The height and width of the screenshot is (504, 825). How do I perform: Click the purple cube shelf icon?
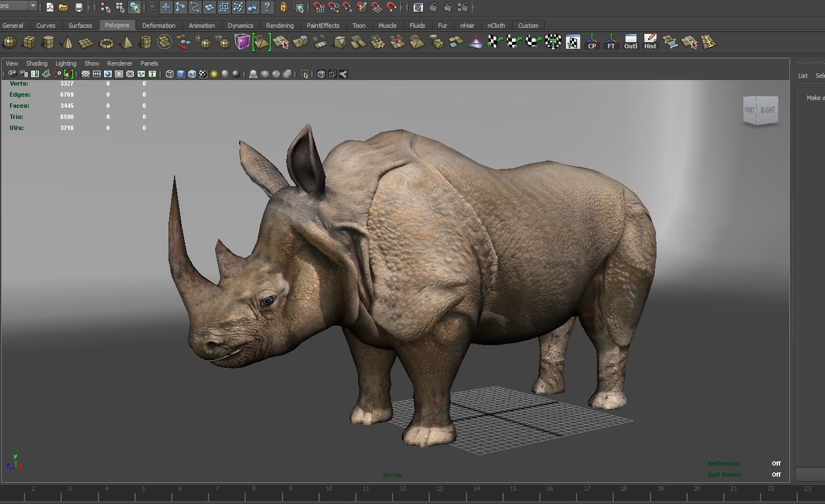point(242,42)
